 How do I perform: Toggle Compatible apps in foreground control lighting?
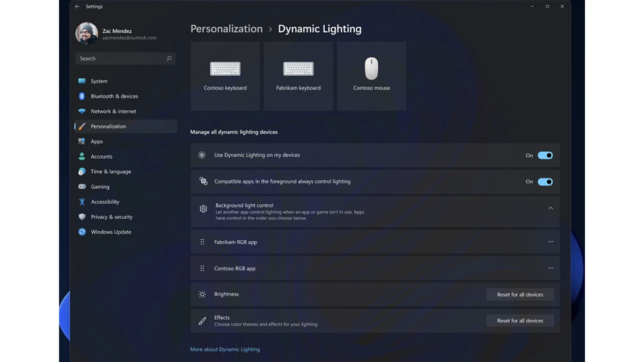[545, 182]
